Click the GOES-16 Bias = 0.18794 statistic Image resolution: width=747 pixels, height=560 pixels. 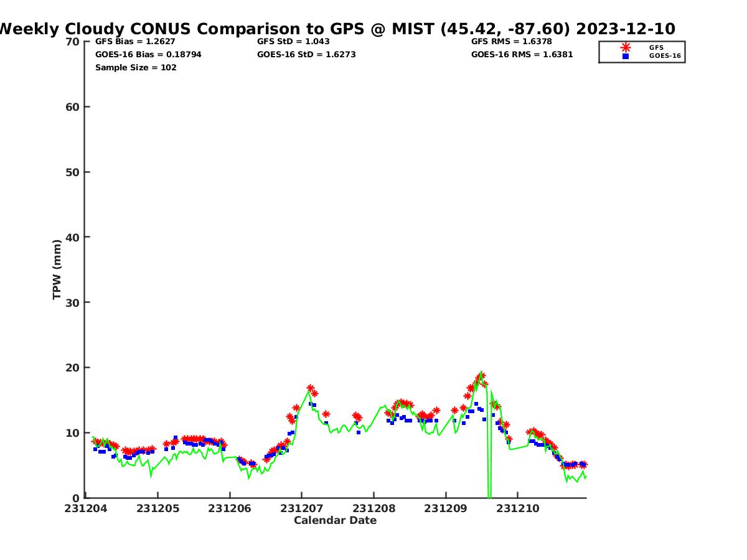tap(148, 55)
